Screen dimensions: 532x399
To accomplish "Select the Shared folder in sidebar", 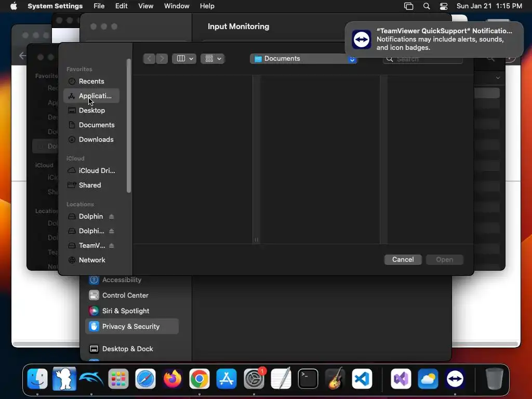I will pyautogui.click(x=91, y=185).
